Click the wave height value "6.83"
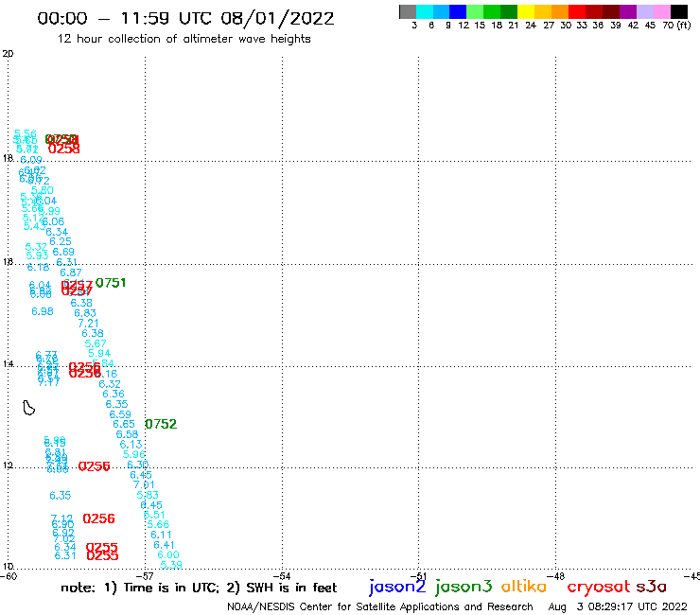This screenshot has height=615, width=700. pyautogui.click(x=85, y=313)
